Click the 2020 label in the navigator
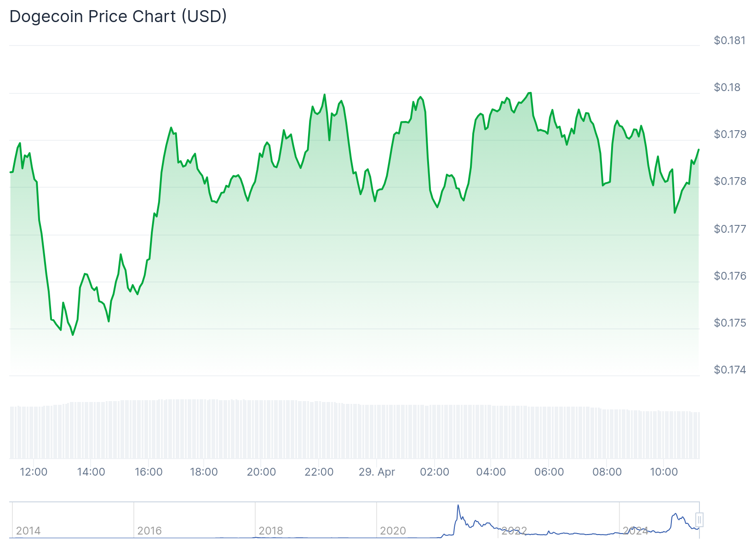This screenshot has height=552, width=756. click(x=393, y=531)
